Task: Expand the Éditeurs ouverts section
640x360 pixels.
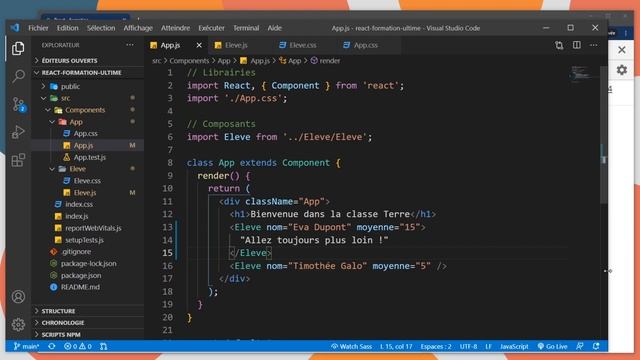Action: (x=88, y=60)
